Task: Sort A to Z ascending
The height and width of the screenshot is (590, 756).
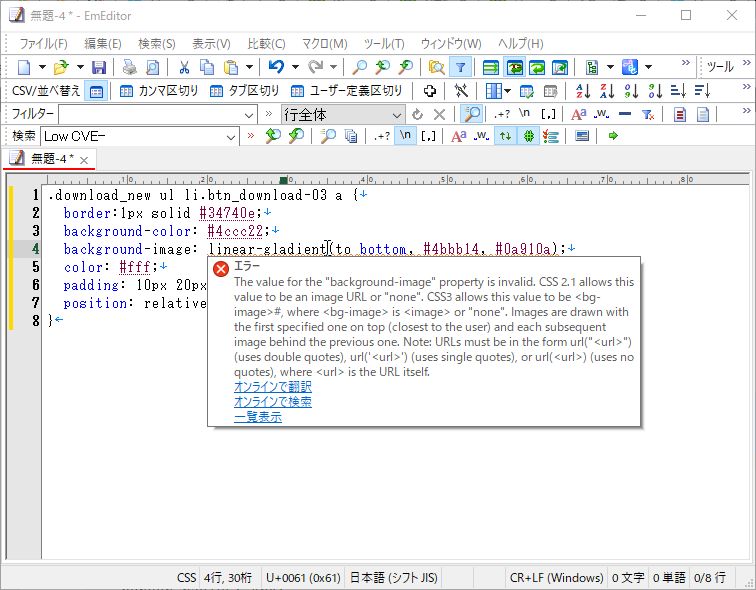Action: pos(583,91)
